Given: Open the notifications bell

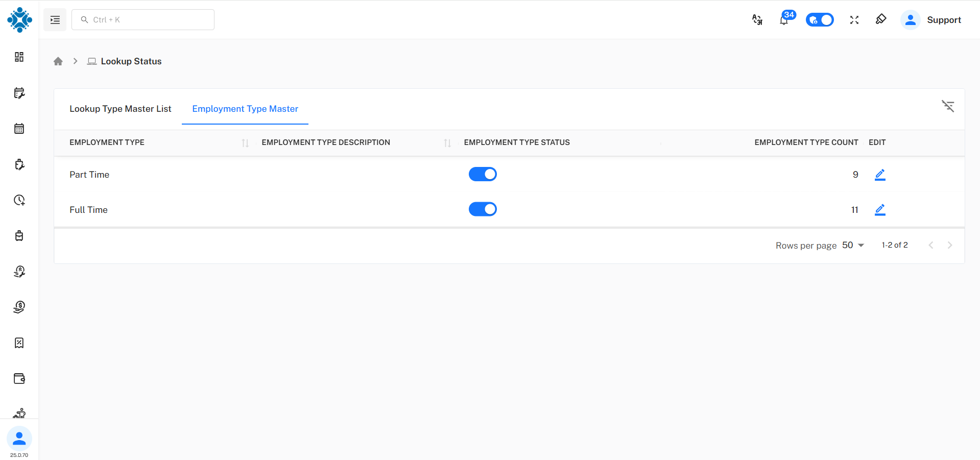Looking at the screenshot, I should tap(784, 20).
